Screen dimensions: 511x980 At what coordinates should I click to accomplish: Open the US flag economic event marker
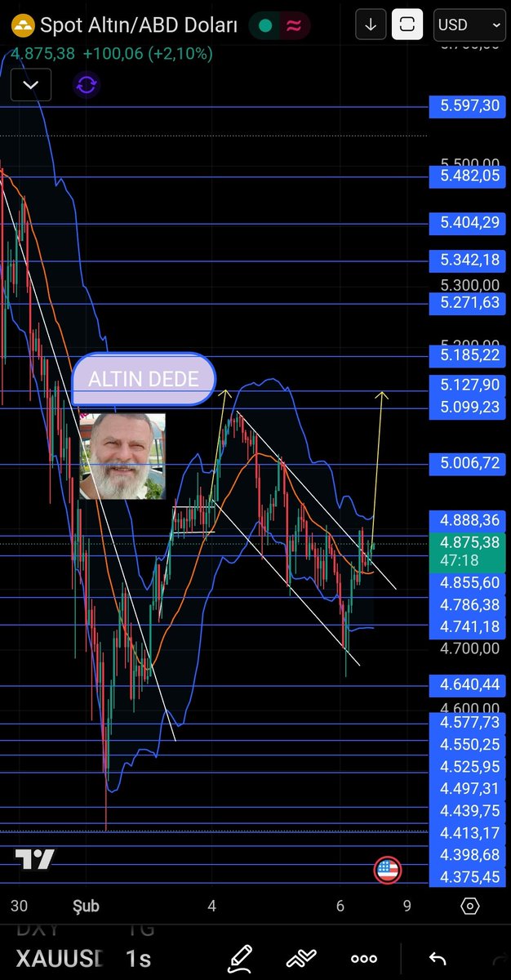(387, 871)
